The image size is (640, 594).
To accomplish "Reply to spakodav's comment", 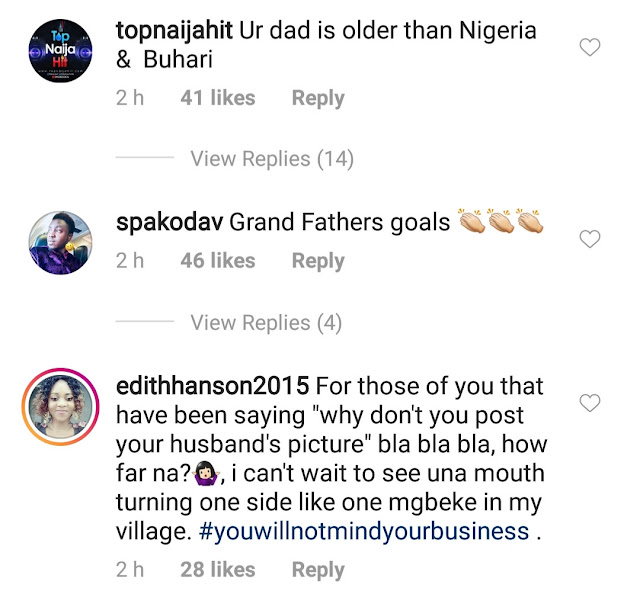I will [317, 261].
